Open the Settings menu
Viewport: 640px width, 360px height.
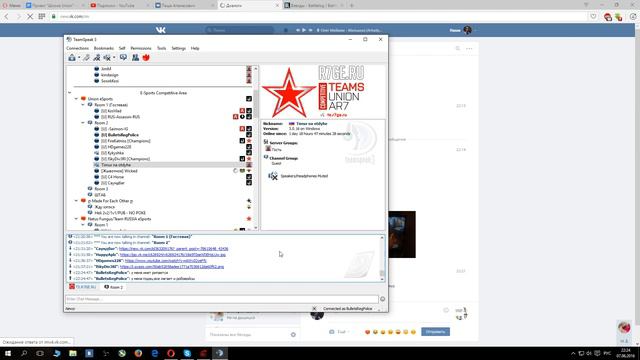pyautogui.click(x=178, y=48)
